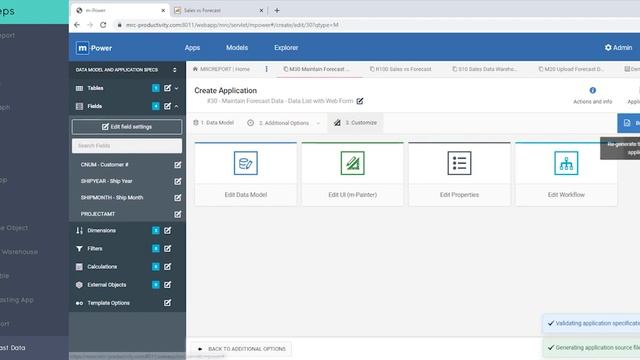Switch to M20 Upload Forecast tab
The image size is (640, 360).
pyautogui.click(x=571, y=69)
